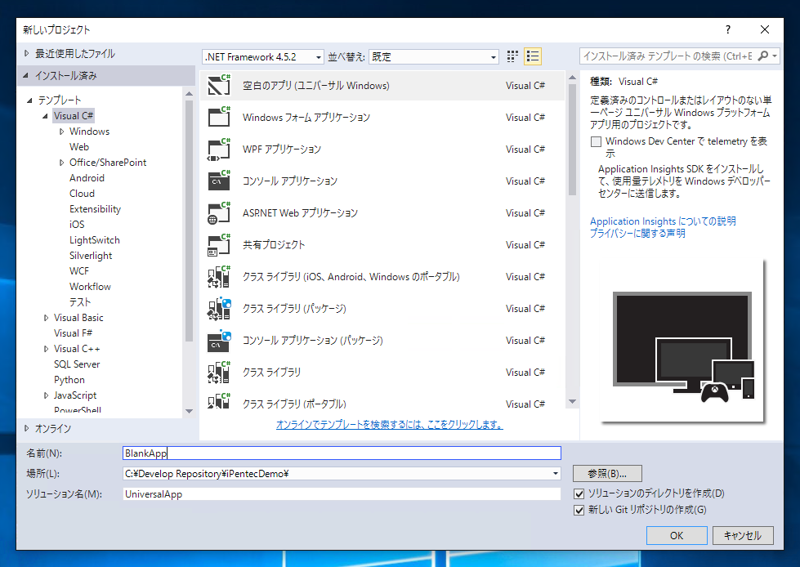
Task: Click the コンソール アプリケーション (パッケージ) icon
Action: pyautogui.click(x=219, y=340)
